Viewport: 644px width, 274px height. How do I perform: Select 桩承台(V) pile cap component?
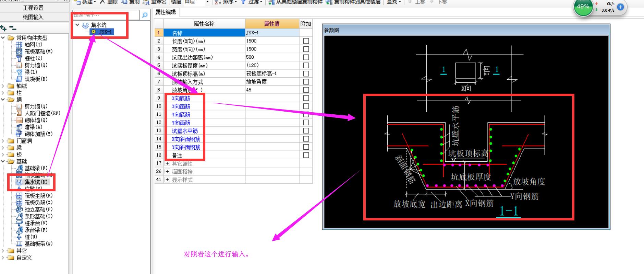tap(36, 223)
